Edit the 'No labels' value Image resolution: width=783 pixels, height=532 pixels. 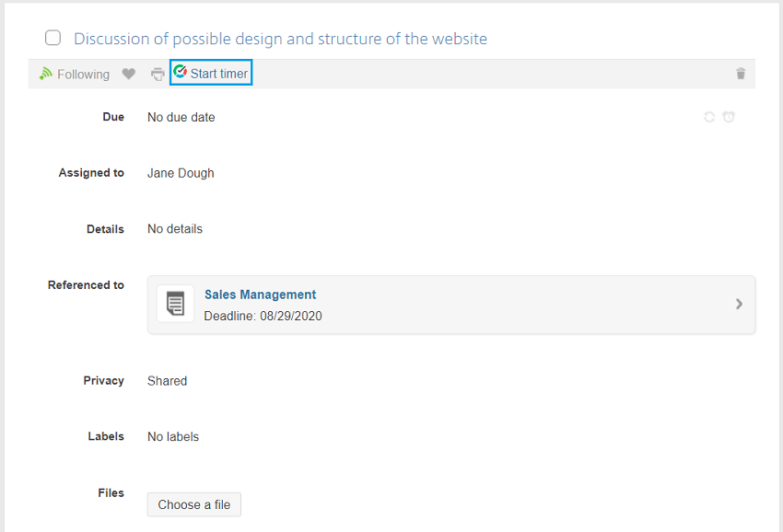(x=173, y=436)
